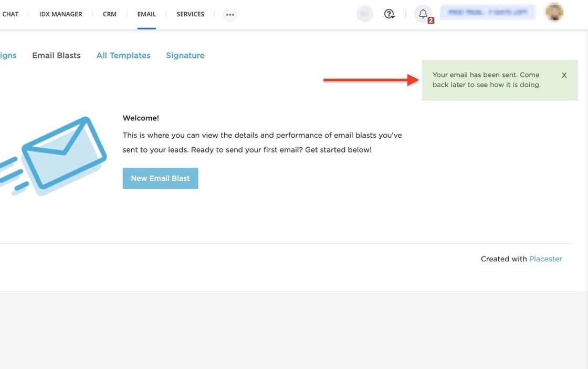This screenshot has height=369, width=588.
Task: Click the blurred trial status banner
Action: coord(487,13)
